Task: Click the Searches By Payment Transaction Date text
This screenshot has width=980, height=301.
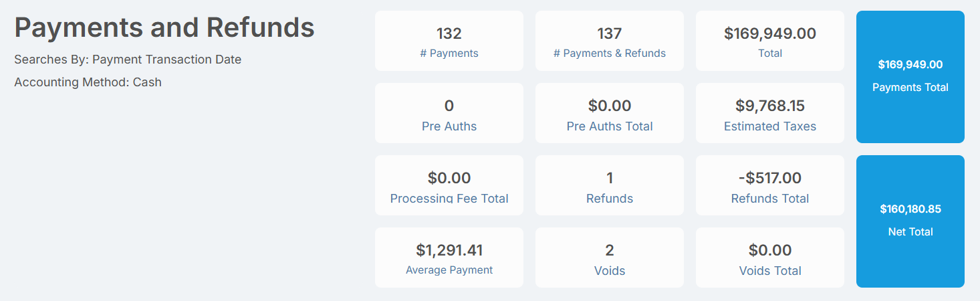Action: pos(128,60)
